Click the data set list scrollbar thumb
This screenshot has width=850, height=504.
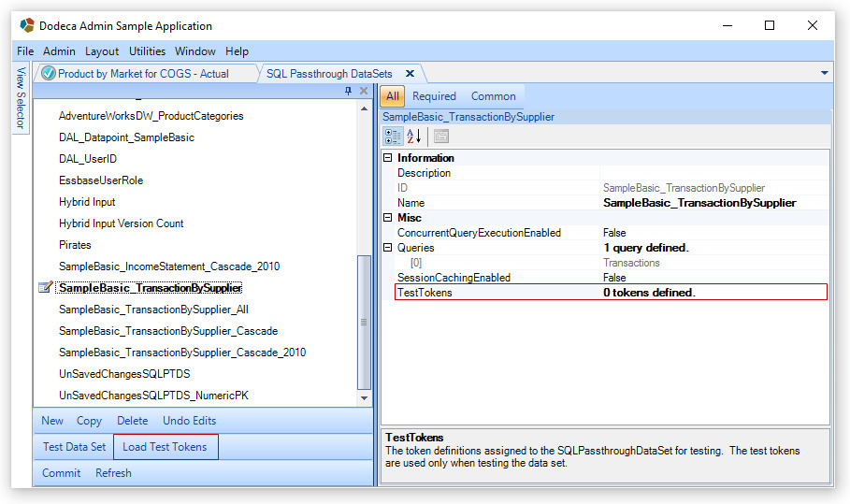365,322
